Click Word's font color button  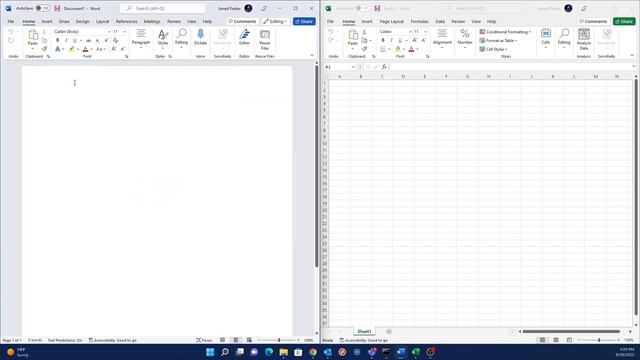click(85, 49)
